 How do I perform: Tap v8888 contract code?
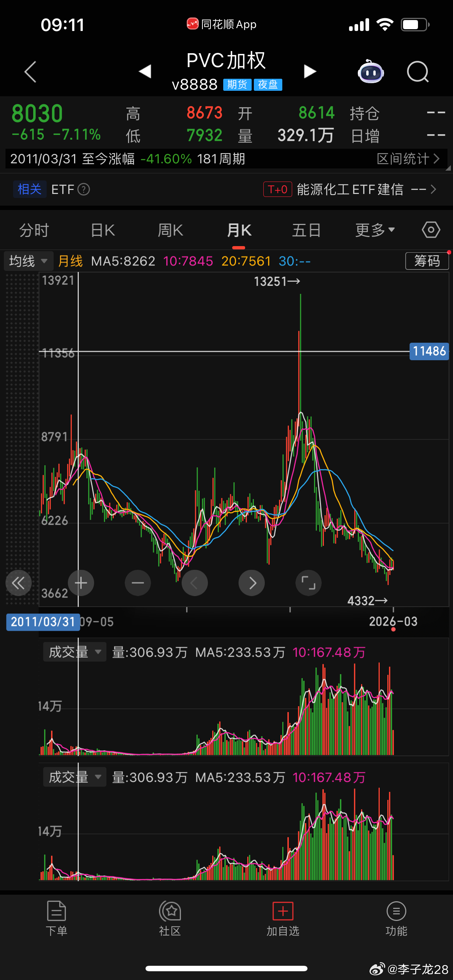pyautogui.click(x=194, y=85)
